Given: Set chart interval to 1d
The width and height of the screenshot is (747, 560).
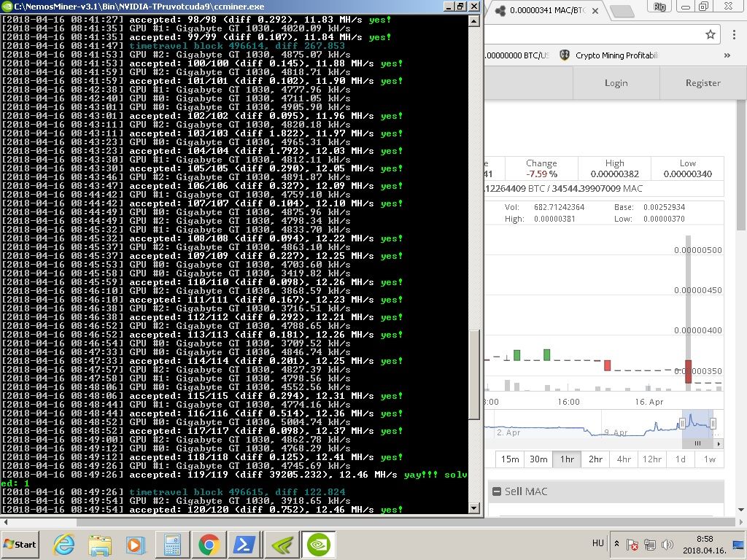Looking at the screenshot, I should pyautogui.click(x=681, y=459).
